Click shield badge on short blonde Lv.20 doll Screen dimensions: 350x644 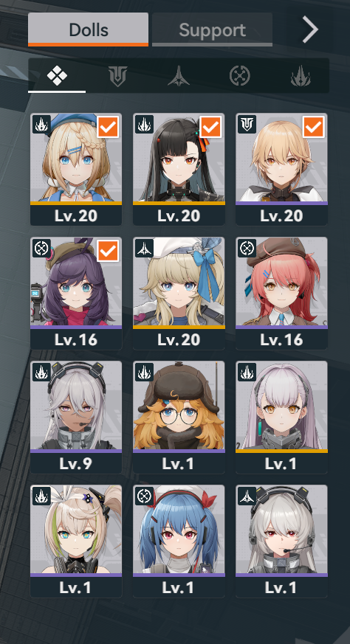pos(247,124)
